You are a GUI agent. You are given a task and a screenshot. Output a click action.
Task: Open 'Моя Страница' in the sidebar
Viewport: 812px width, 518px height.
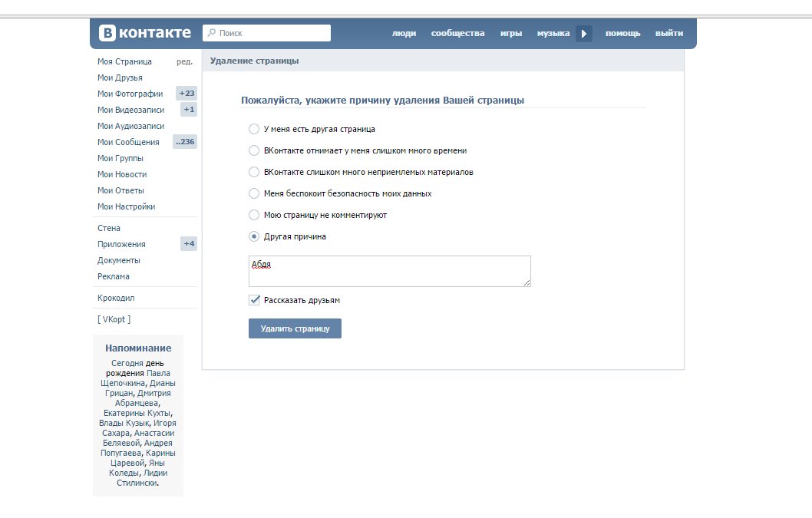coord(124,61)
